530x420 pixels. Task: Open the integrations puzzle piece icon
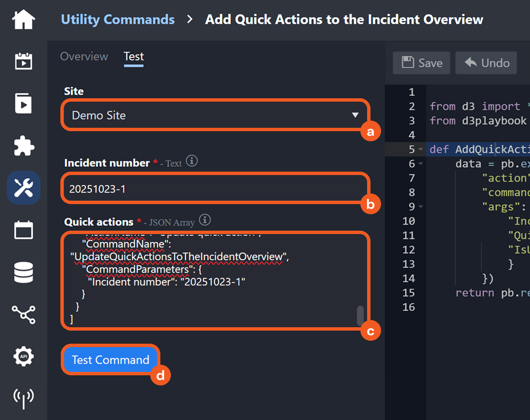(24, 146)
